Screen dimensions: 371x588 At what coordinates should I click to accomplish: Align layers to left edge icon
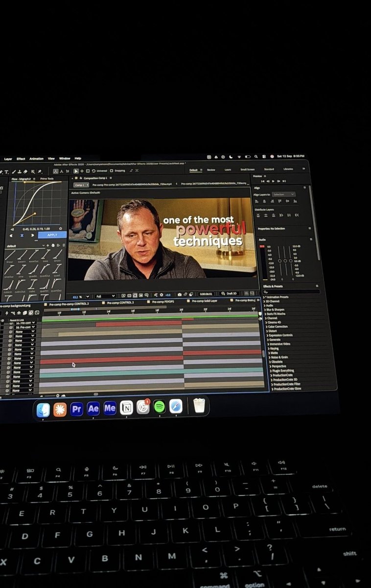257,201
